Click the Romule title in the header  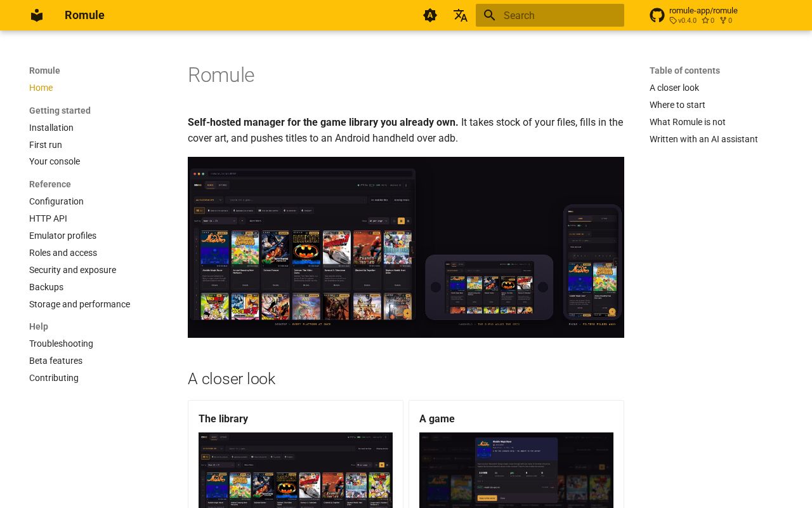84,15
